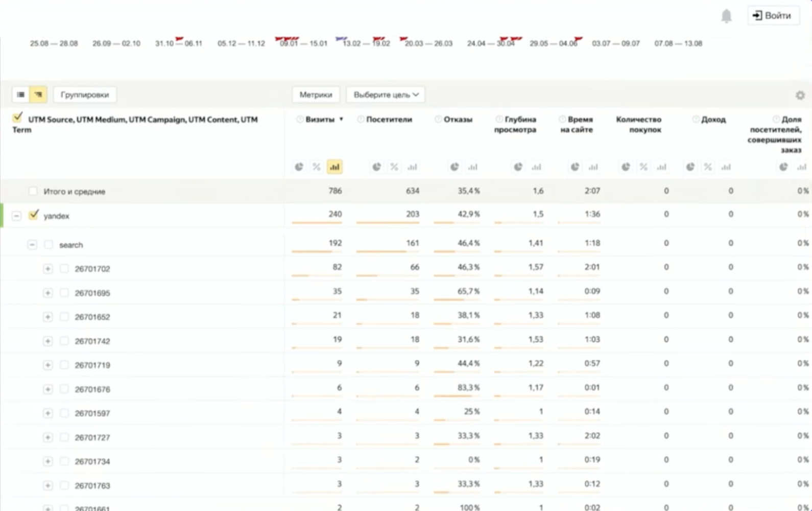Expand campaign 26701695 row
Viewport: 812px width, 511px height.
point(47,293)
